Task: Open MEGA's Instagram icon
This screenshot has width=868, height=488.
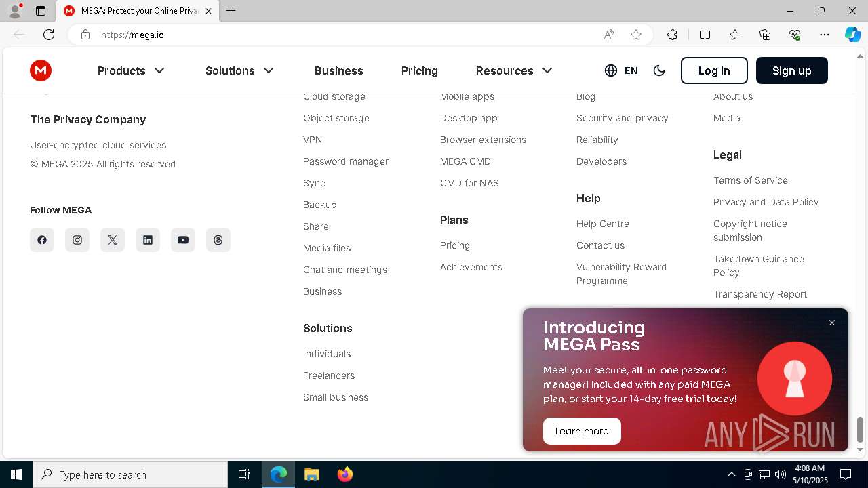Action: coord(77,240)
